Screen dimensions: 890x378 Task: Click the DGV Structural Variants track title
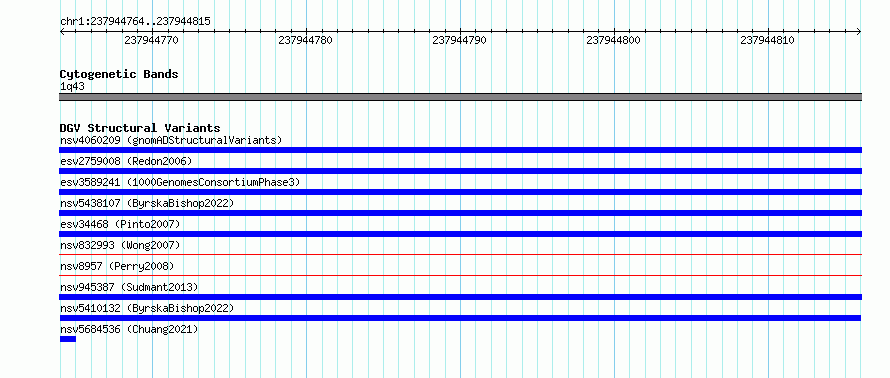pos(140,128)
